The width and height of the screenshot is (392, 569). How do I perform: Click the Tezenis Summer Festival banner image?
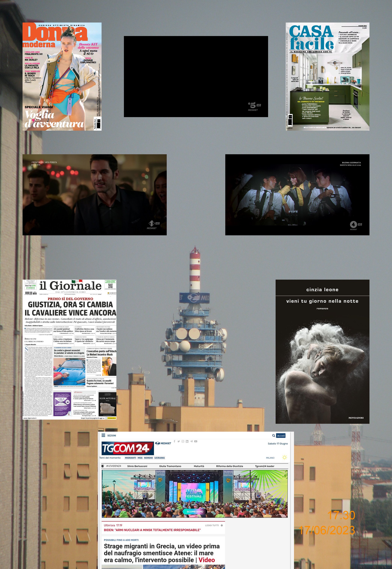(x=194, y=494)
